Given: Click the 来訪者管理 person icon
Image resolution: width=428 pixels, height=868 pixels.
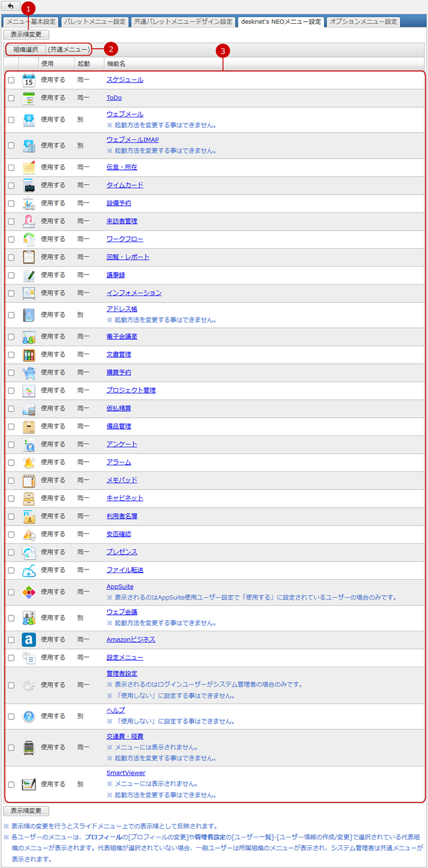Looking at the screenshot, I should click(28, 221).
